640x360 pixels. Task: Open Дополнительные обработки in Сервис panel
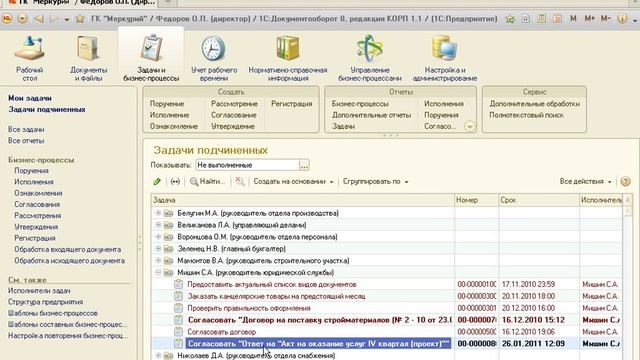coord(535,104)
